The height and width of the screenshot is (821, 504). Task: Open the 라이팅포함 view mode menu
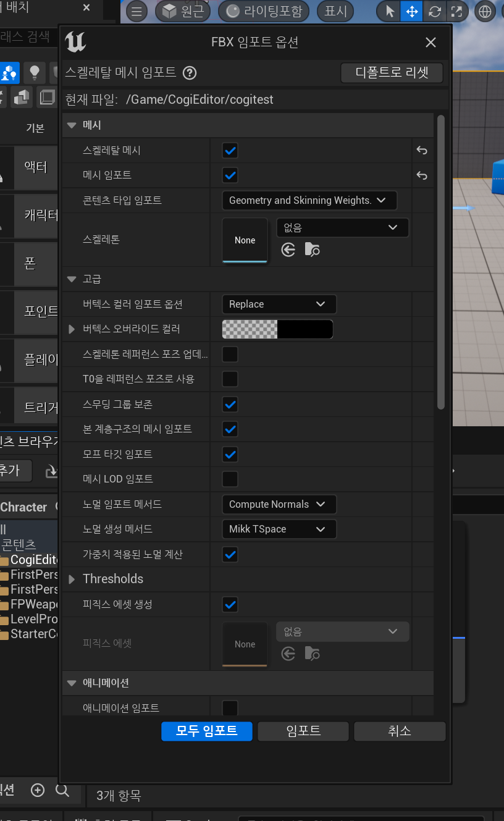pos(264,11)
